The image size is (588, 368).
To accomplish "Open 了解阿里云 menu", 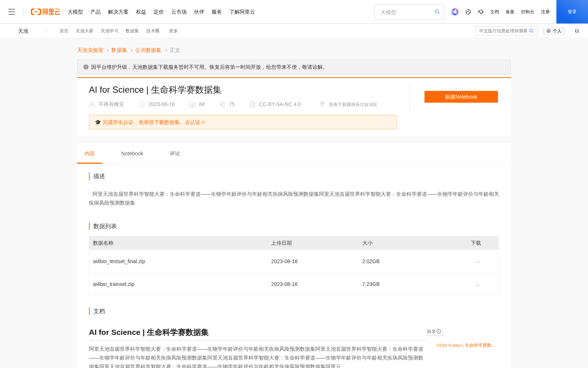I will [242, 12].
